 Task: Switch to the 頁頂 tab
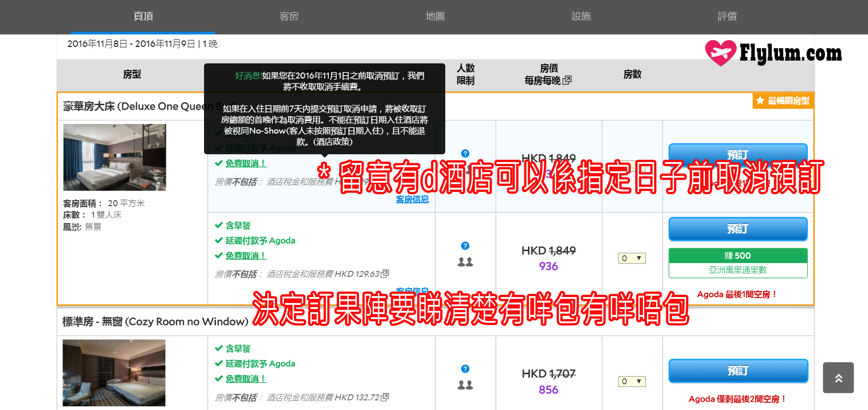143,17
